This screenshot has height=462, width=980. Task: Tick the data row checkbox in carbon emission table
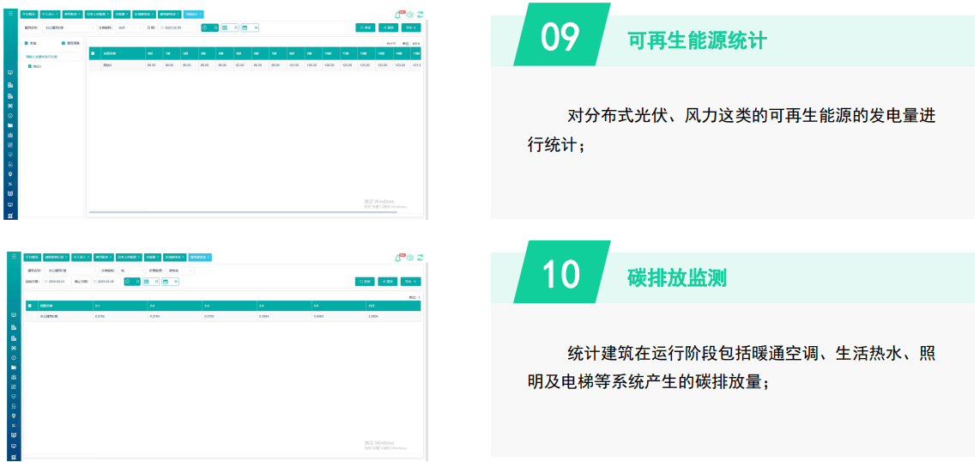pos(29,316)
